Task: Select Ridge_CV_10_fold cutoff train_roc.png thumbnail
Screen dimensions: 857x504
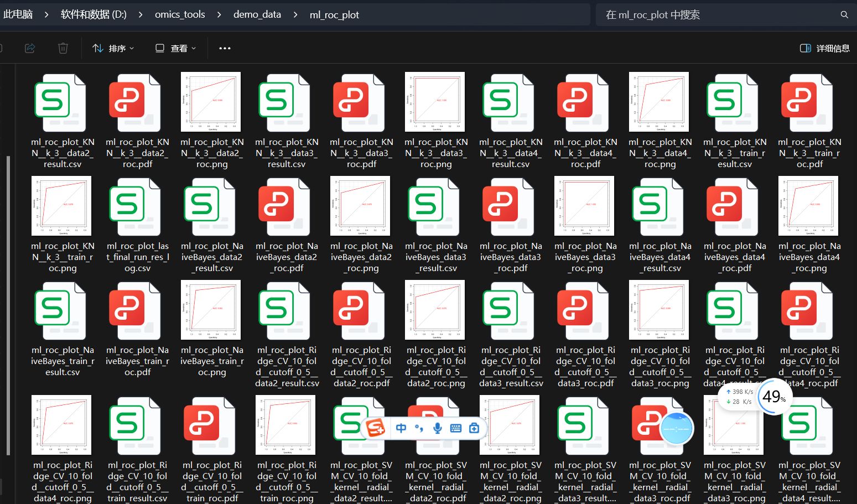Action: point(285,425)
